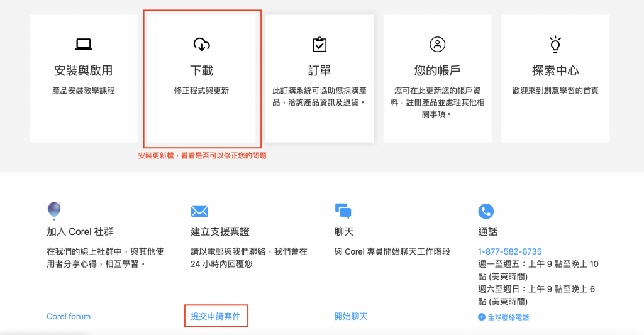Click the 聊天 heading
The image size is (644, 335).
point(344,231)
